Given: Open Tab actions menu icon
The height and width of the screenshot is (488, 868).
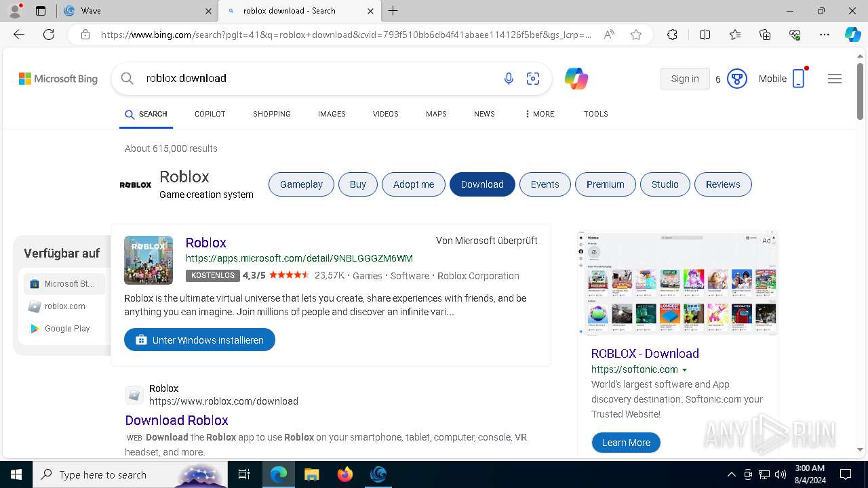Looking at the screenshot, I should pyautogui.click(x=41, y=11).
